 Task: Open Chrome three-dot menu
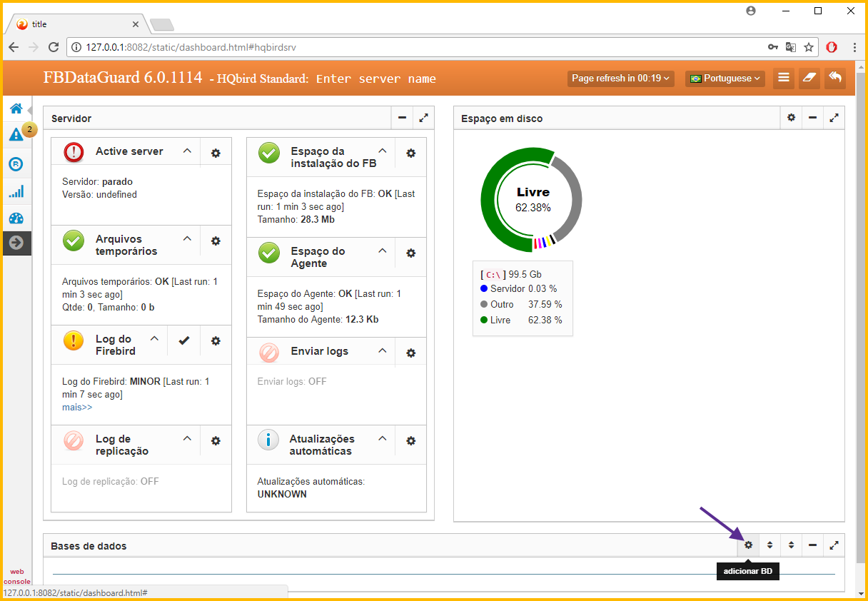[854, 47]
